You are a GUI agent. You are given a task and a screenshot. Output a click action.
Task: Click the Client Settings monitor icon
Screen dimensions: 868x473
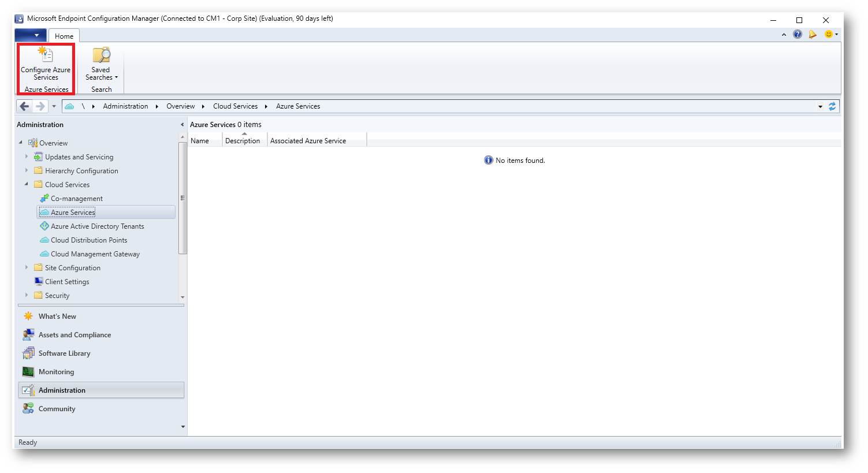point(39,281)
